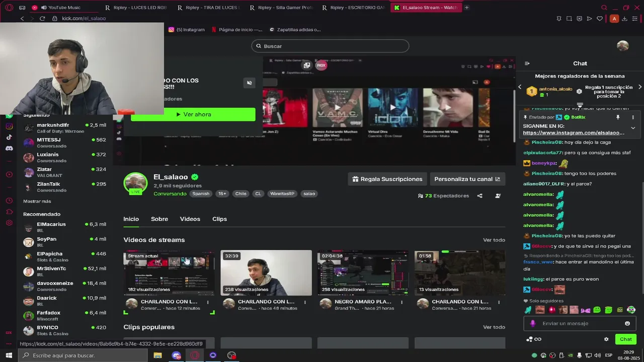Open browser downloads icon
Viewport: 644px width, 362px height.
coord(624,19)
